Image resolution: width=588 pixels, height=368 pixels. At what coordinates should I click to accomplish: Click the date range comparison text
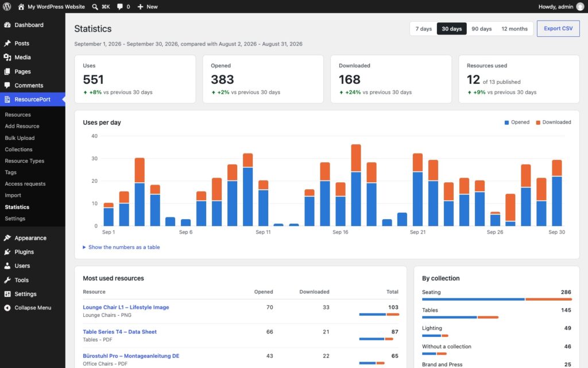188,44
